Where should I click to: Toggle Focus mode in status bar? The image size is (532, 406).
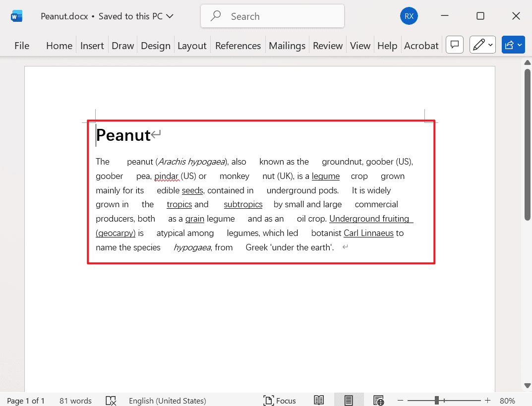click(x=280, y=401)
